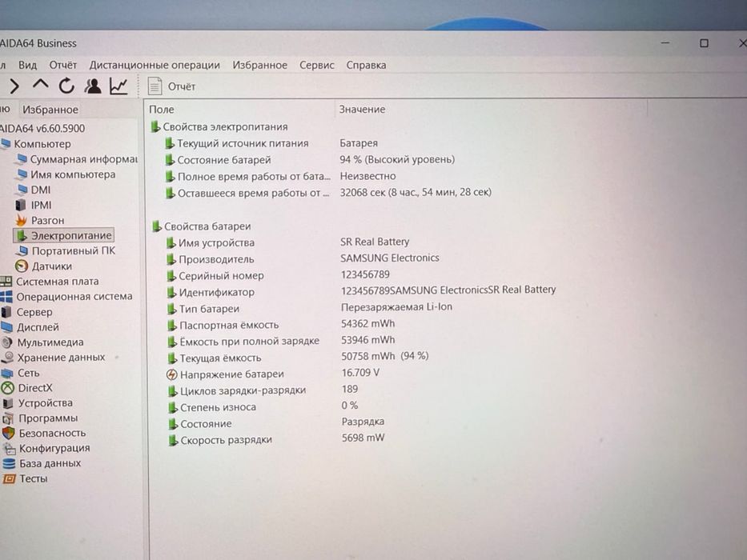Open the База данных category
Image resolution: width=747 pixels, height=560 pixels.
[42, 463]
